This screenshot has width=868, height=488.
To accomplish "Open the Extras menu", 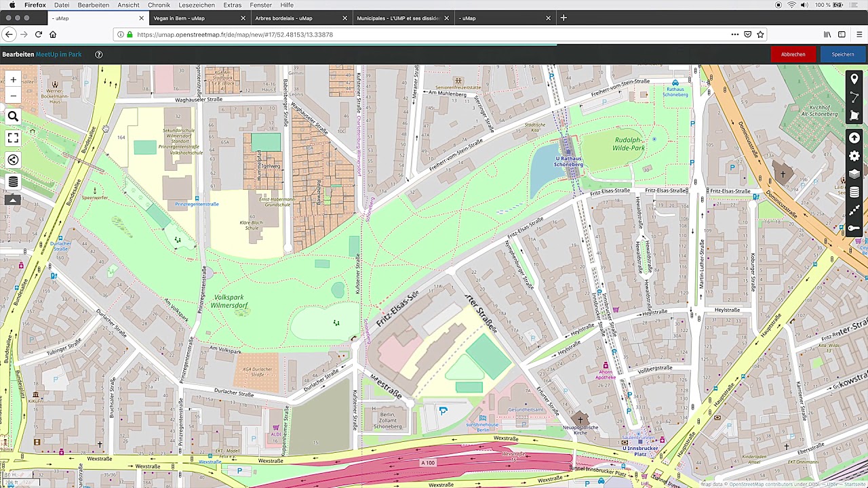I will (x=233, y=5).
